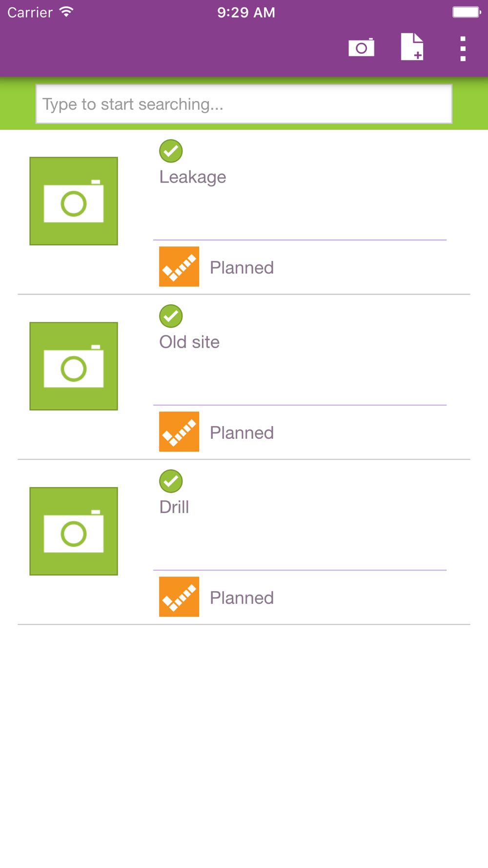Toggle the green checkmark above Drill
Screen dimensions: 488x868
(171, 481)
